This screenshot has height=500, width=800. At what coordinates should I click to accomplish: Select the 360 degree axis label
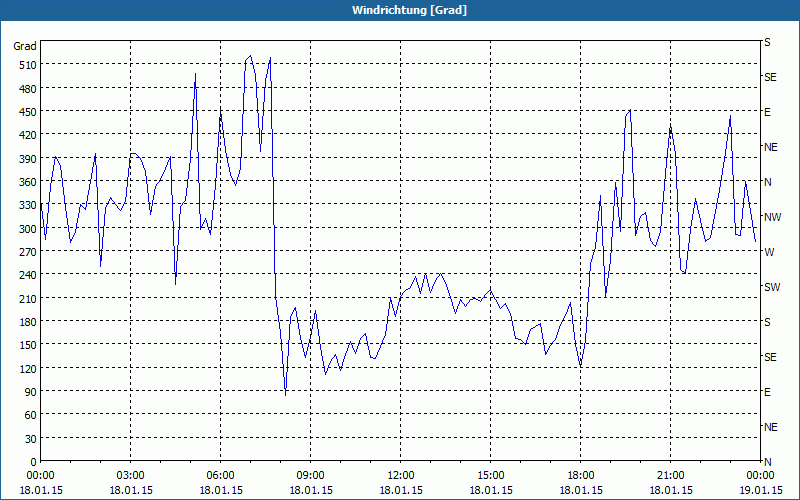point(29,182)
